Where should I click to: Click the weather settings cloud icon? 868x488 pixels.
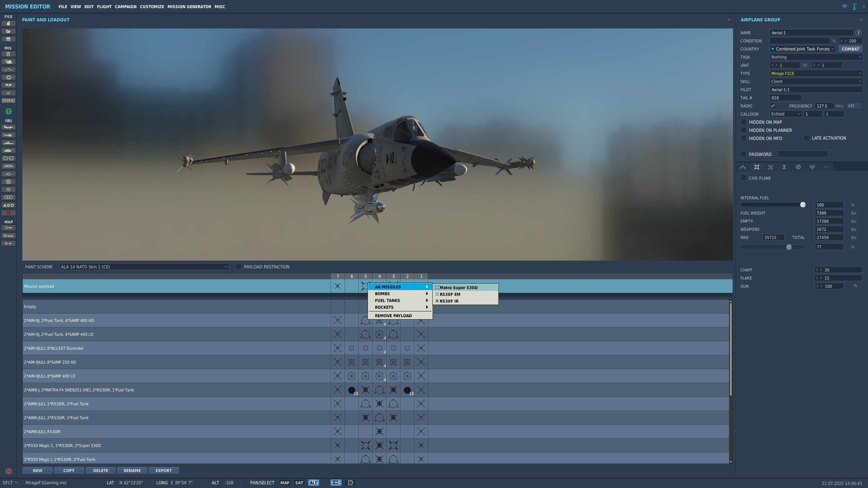pos(8,62)
